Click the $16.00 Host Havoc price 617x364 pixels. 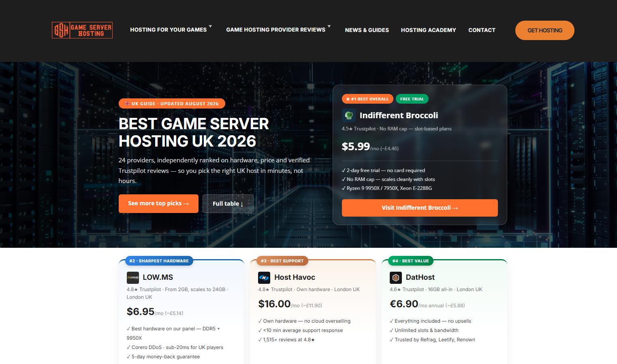[x=274, y=304]
